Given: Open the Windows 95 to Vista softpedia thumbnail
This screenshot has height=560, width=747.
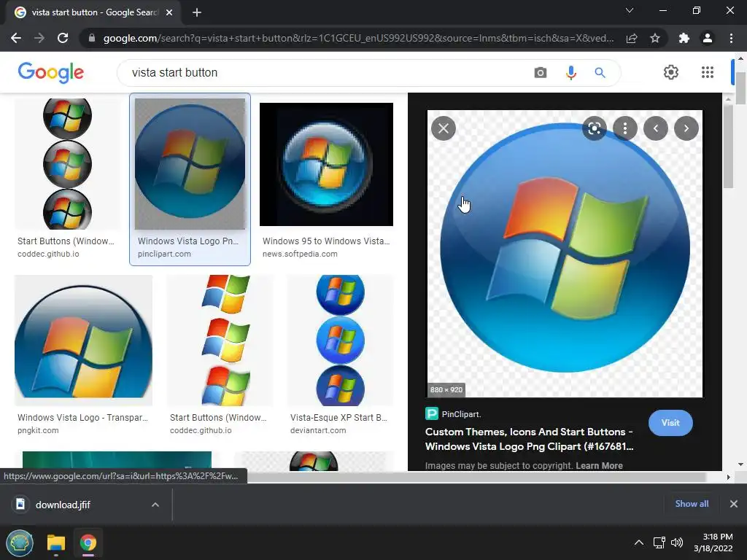Looking at the screenshot, I should 326,164.
